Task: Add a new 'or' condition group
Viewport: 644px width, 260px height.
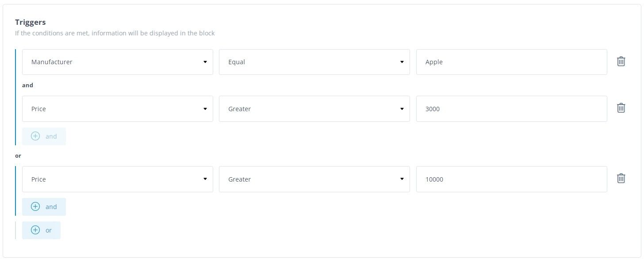Action: 42,230
